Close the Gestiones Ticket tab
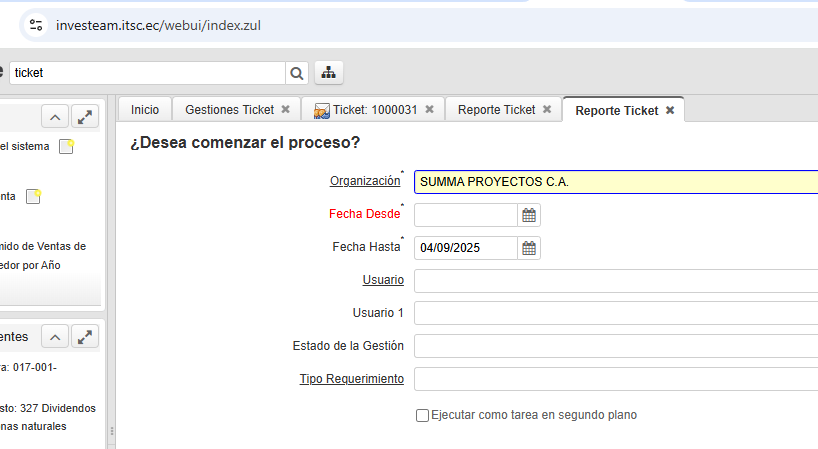This screenshot has width=818, height=449. coord(285,109)
